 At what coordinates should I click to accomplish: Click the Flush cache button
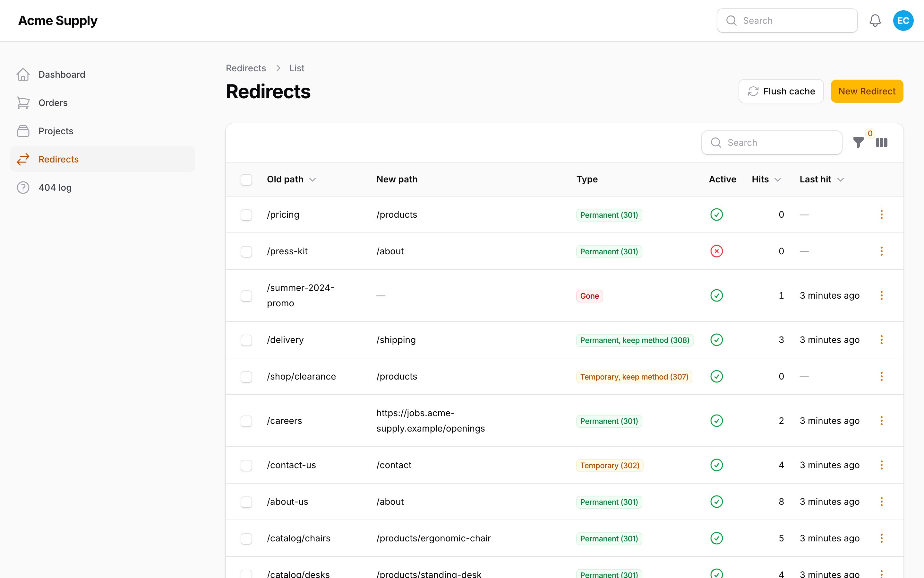(781, 92)
